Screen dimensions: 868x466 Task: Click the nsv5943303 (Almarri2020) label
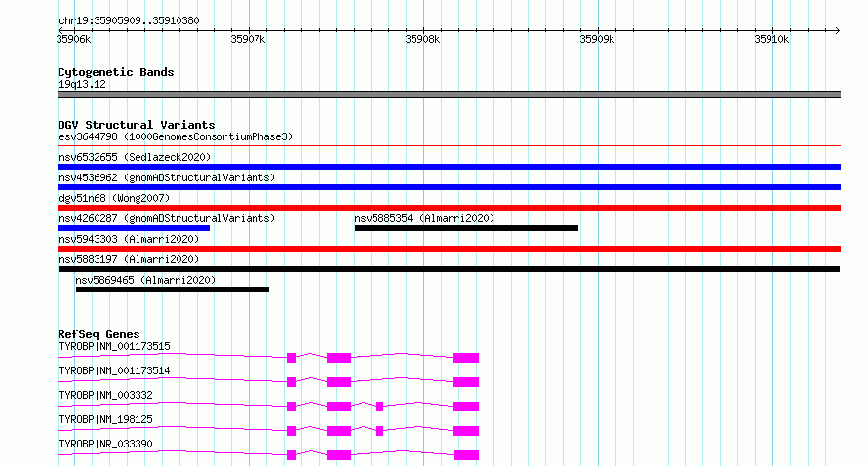point(129,239)
